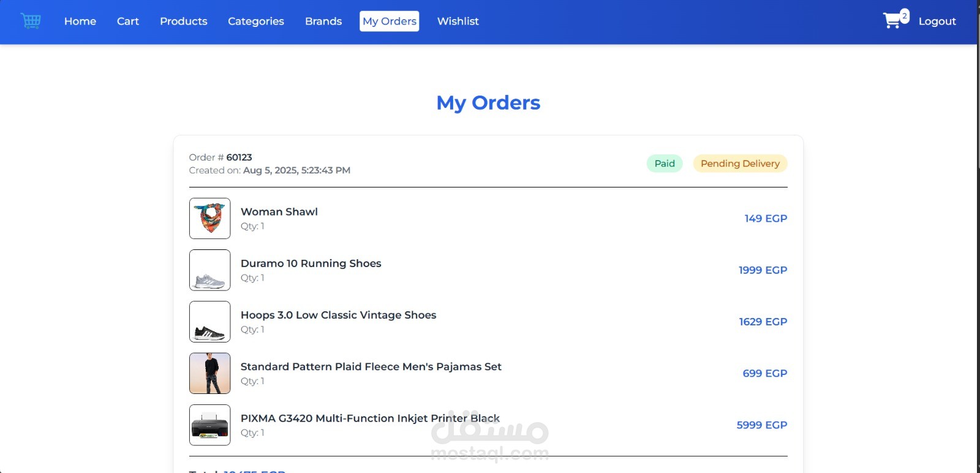Screen dimensions: 980x473
Task: Open the Duramo 10 Running Shoes thumbnail
Action: 210,270
